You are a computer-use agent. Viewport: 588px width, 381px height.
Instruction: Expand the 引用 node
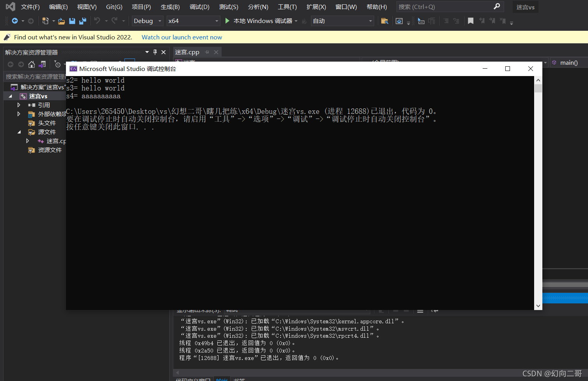point(19,105)
